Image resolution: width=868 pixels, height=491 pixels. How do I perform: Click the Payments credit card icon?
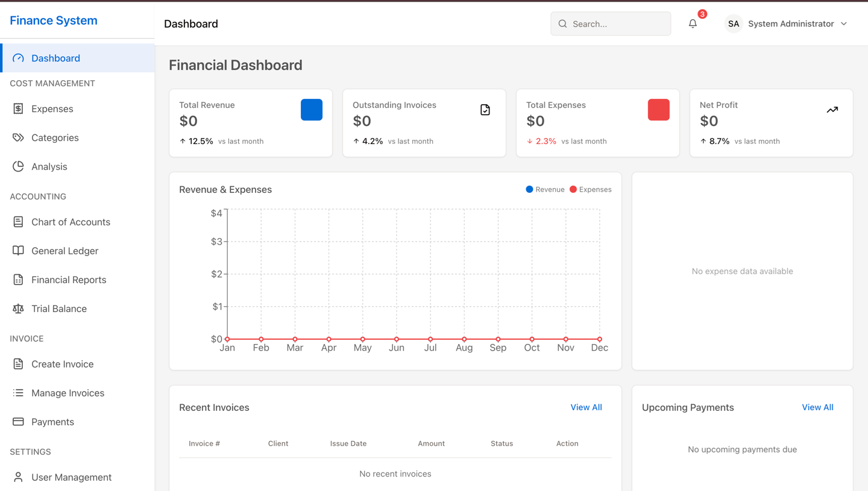(x=18, y=422)
